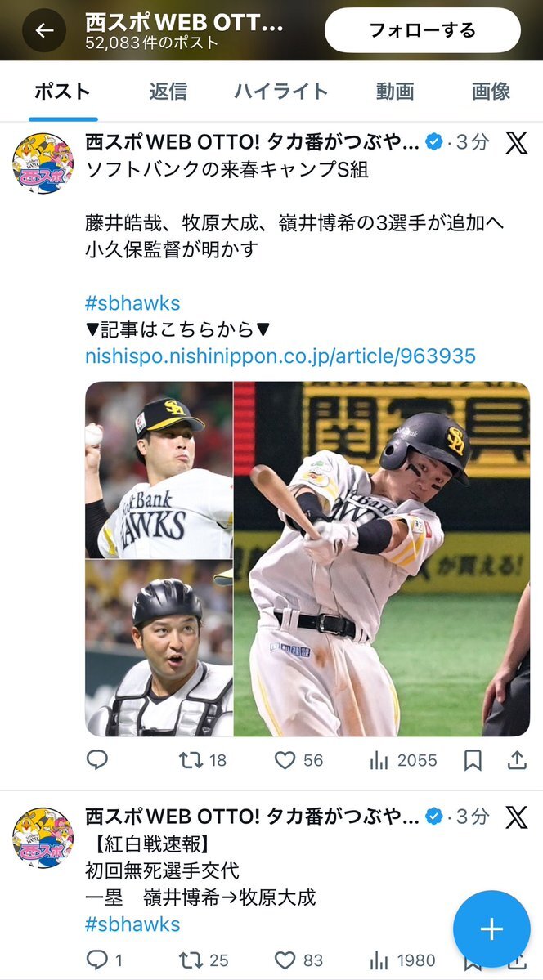Image resolution: width=543 pixels, height=980 pixels.
Task: Repost the first tweet with 18 reposts
Action: pos(202,760)
